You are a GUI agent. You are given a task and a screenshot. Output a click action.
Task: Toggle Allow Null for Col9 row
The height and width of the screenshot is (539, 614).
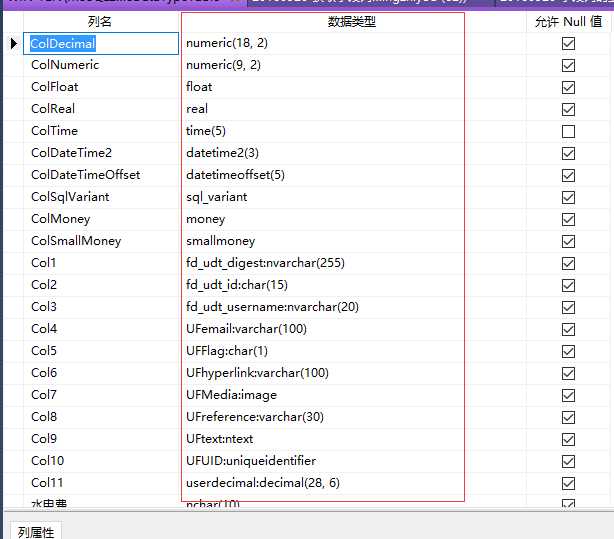(x=568, y=439)
